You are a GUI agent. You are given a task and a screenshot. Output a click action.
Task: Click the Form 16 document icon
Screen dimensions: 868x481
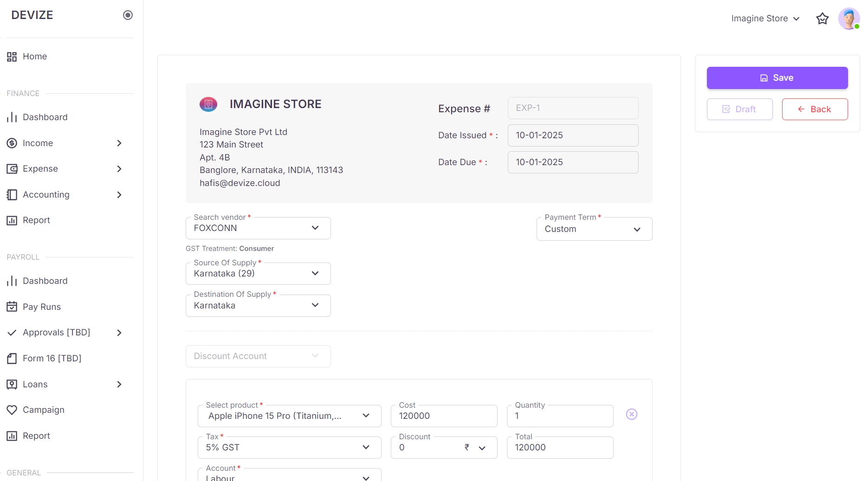(12, 359)
